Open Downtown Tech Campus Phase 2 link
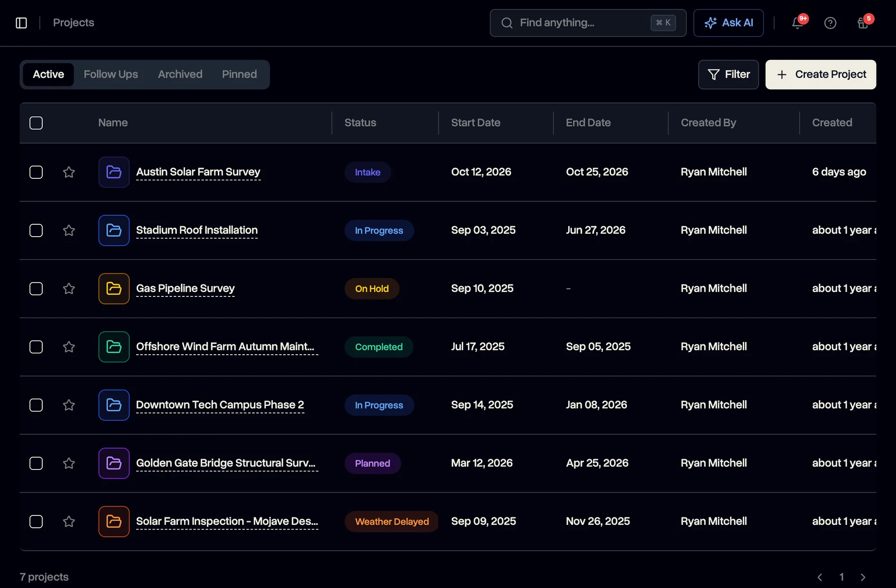 [220, 405]
